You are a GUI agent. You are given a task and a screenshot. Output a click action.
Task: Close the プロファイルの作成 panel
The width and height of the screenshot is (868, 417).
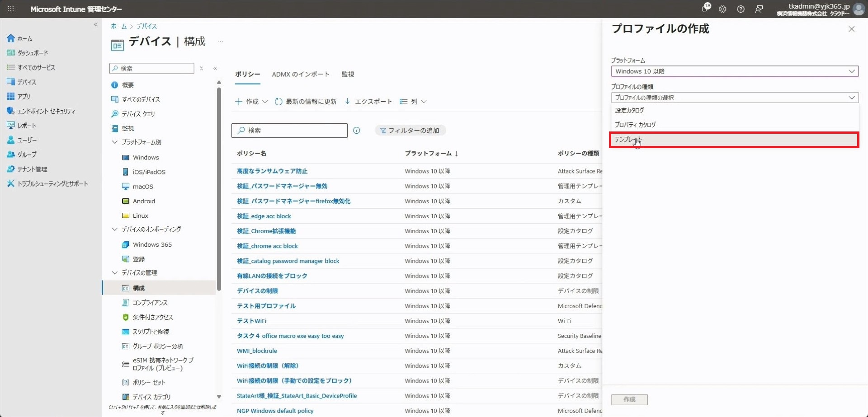point(851,29)
